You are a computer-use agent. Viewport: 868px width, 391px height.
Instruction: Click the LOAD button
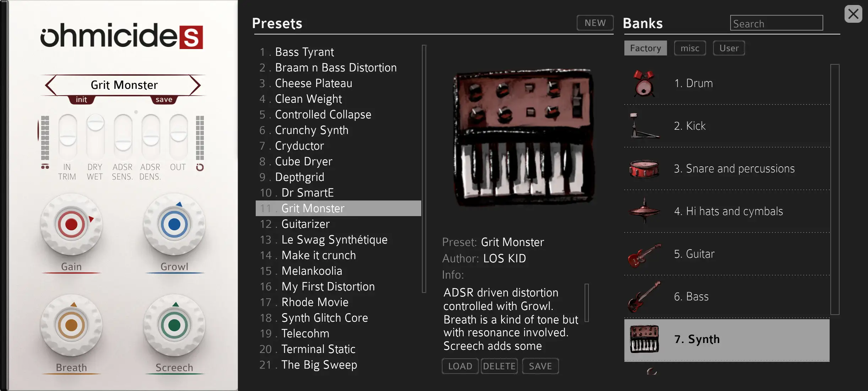tap(460, 366)
